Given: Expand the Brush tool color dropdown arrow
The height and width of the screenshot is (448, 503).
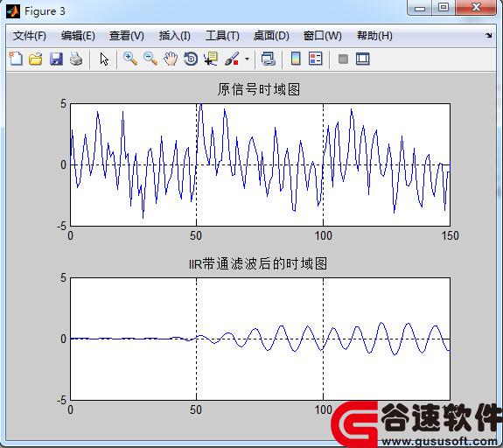Looking at the screenshot, I should pos(247,59).
